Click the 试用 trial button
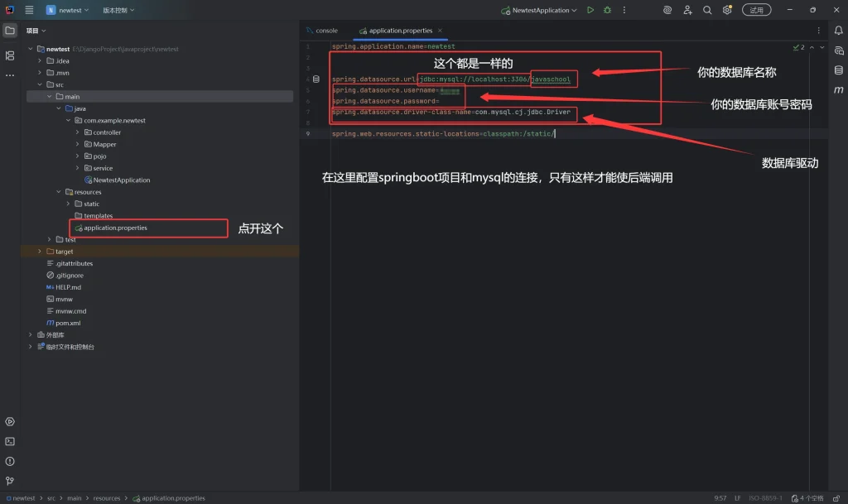The image size is (848, 504). (756, 10)
